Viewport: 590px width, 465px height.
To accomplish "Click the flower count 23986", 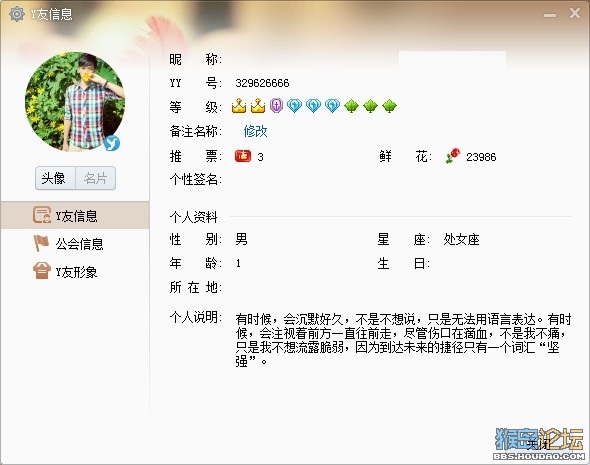I will click(x=481, y=157).
